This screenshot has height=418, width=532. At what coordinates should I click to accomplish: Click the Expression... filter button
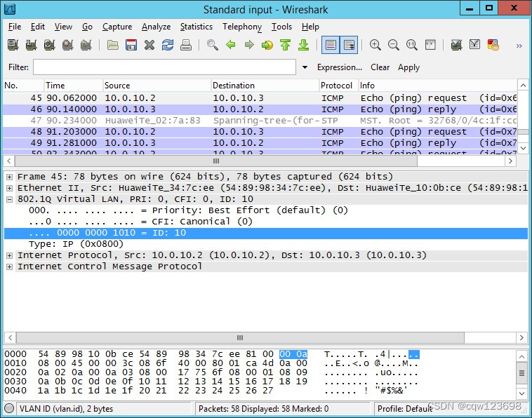pos(340,67)
